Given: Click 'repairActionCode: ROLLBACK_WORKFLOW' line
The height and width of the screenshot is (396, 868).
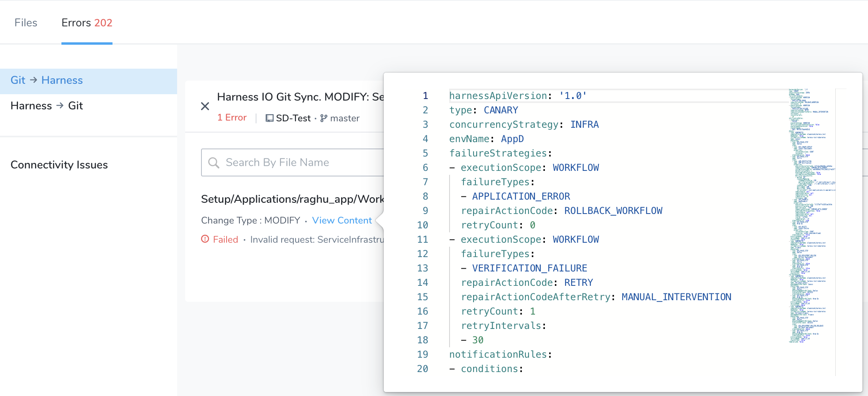Looking at the screenshot, I should pyautogui.click(x=562, y=211).
